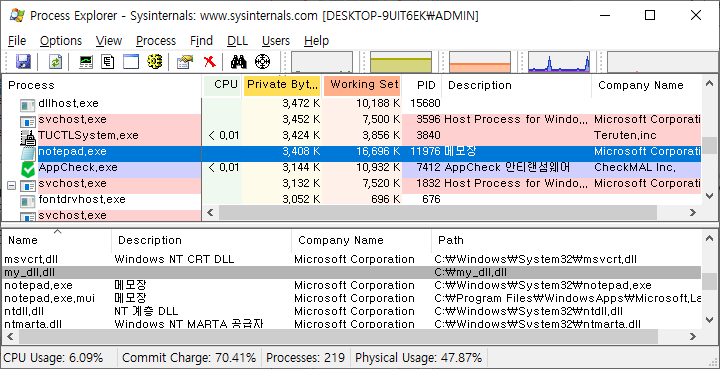
Task: Sort DLL list by Path header
Action: (567, 240)
